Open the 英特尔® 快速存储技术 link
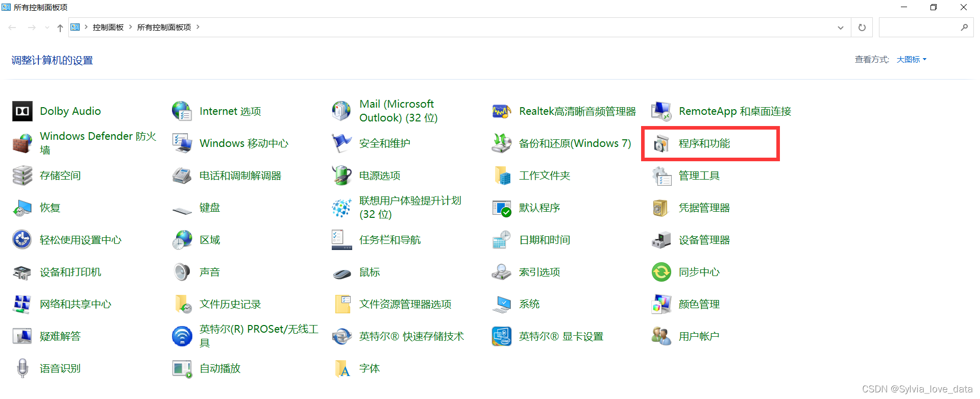 [x=411, y=336]
